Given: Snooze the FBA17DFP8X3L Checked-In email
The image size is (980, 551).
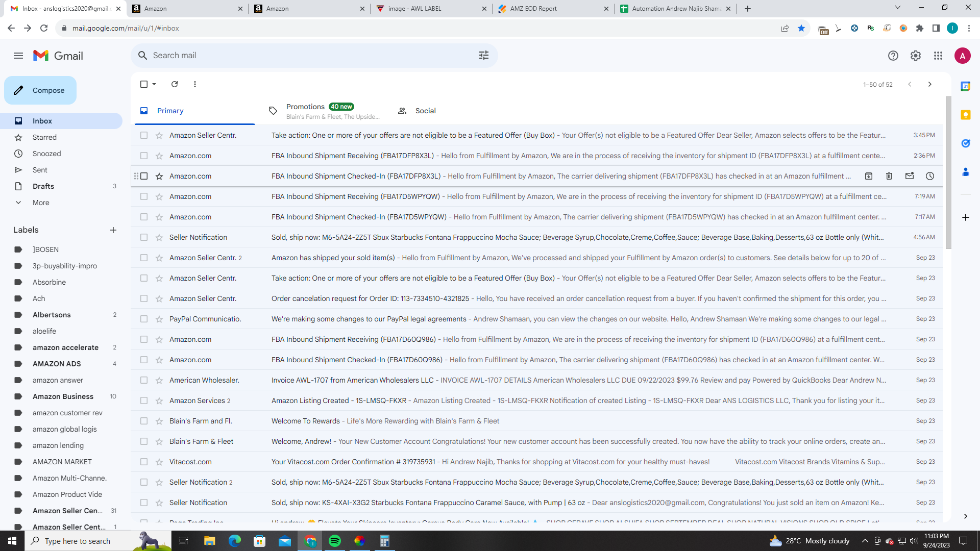Looking at the screenshot, I should [x=930, y=176].
